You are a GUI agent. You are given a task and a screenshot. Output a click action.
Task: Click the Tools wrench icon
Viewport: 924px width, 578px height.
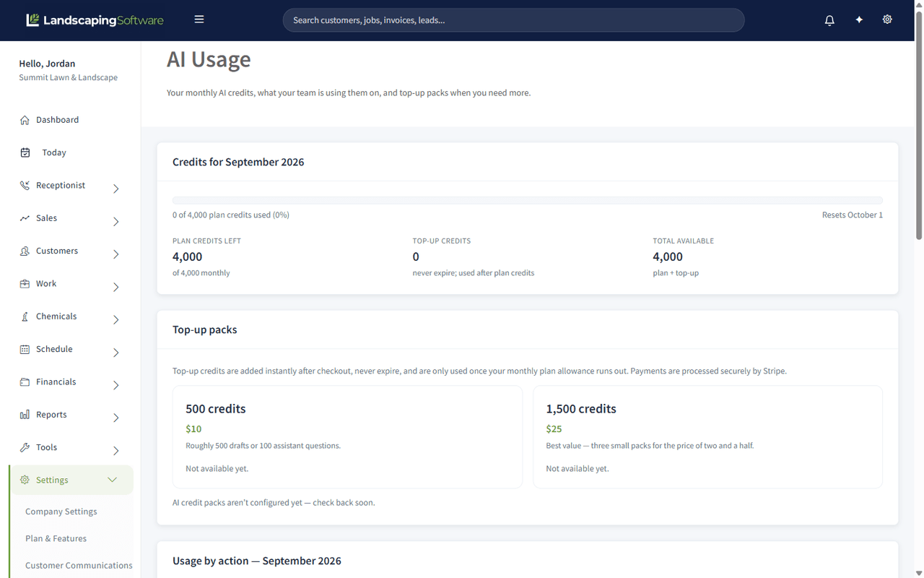[25, 447]
